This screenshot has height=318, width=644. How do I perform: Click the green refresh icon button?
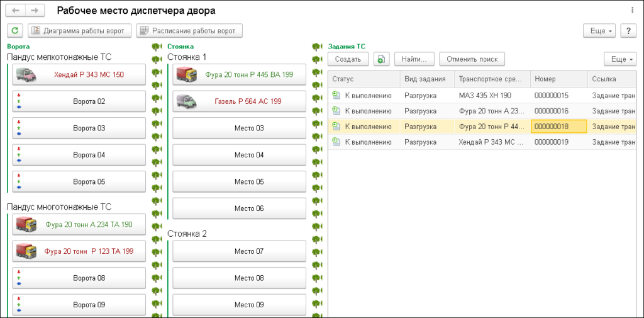point(15,30)
